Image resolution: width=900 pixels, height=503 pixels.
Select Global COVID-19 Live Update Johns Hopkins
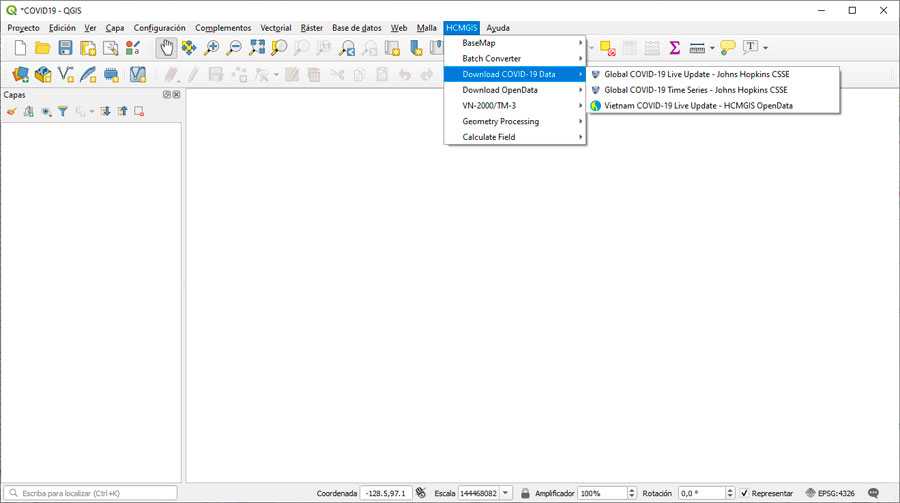coord(713,74)
